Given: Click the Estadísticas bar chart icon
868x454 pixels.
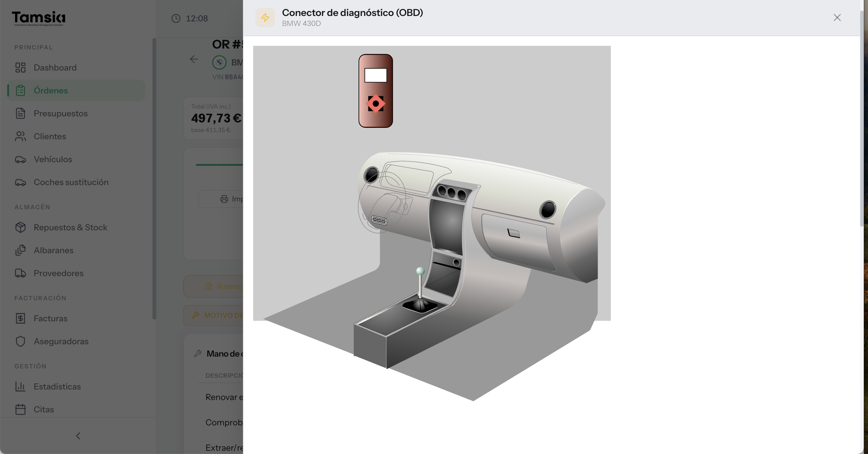Looking at the screenshot, I should [x=20, y=386].
